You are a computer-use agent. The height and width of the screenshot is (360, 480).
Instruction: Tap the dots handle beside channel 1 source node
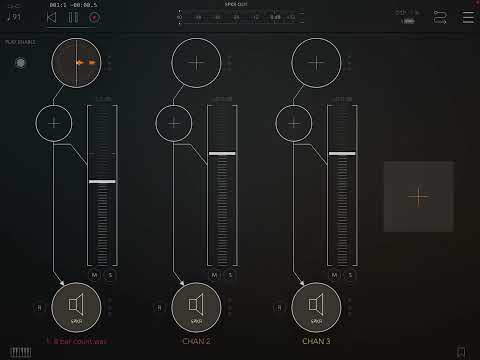pos(110,63)
